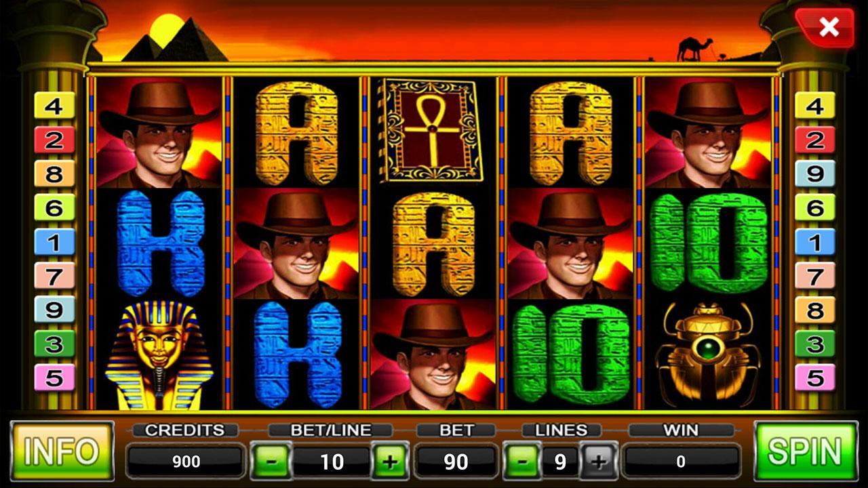
Task: Open the INFO paytable button
Action: click(62, 451)
